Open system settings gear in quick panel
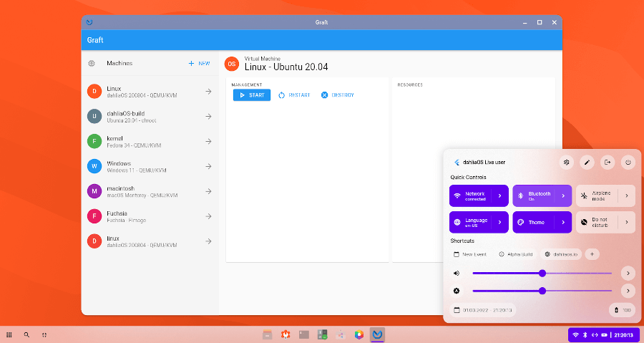Image resolution: width=644 pixels, height=343 pixels. pyautogui.click(x=567, y=163)
